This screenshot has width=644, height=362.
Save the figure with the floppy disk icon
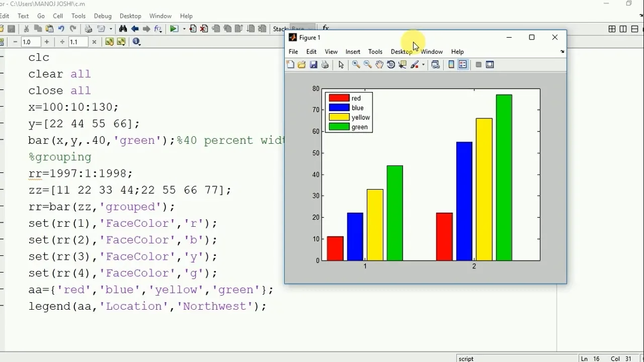click(313, 64)
